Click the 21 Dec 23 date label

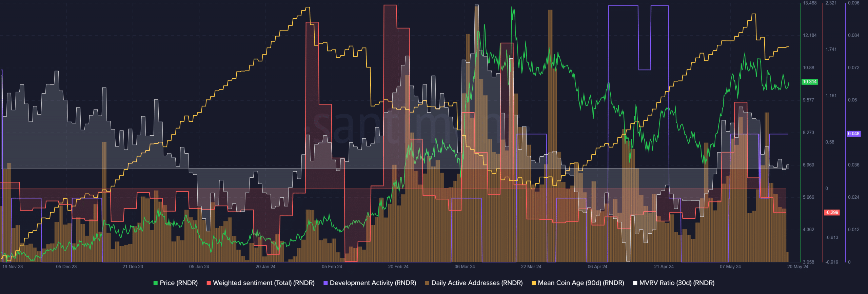tap(133, 267)
